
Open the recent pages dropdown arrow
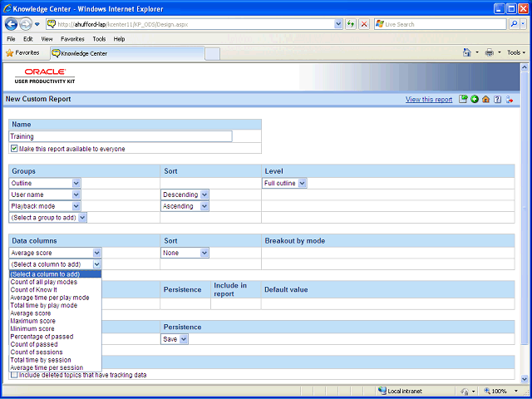[x=37, y=24]
